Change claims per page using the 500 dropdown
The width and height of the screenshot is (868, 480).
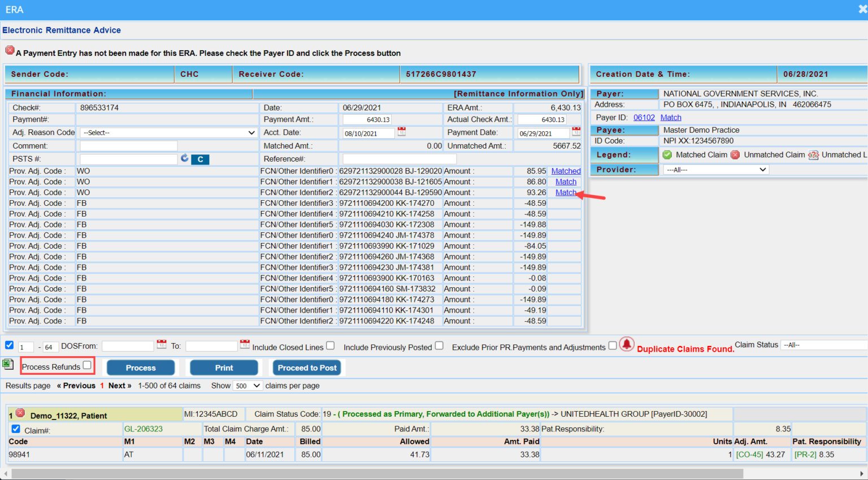pos(247,386)
